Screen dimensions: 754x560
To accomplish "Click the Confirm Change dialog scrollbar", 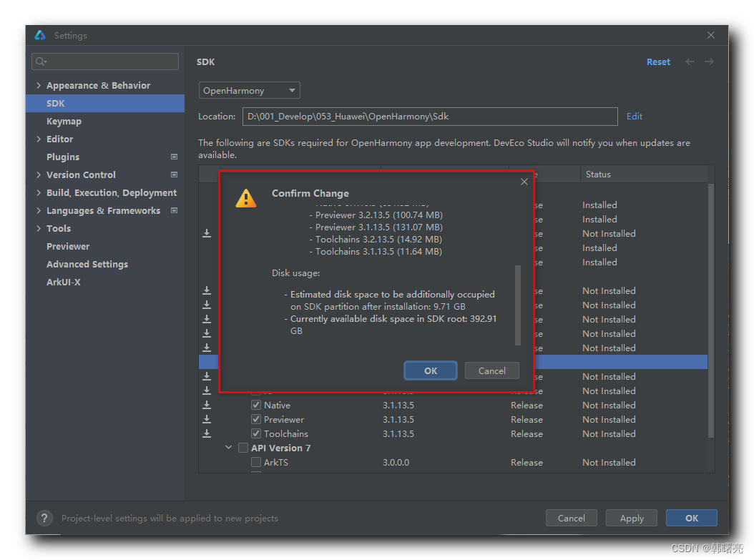I will point(518,305).
